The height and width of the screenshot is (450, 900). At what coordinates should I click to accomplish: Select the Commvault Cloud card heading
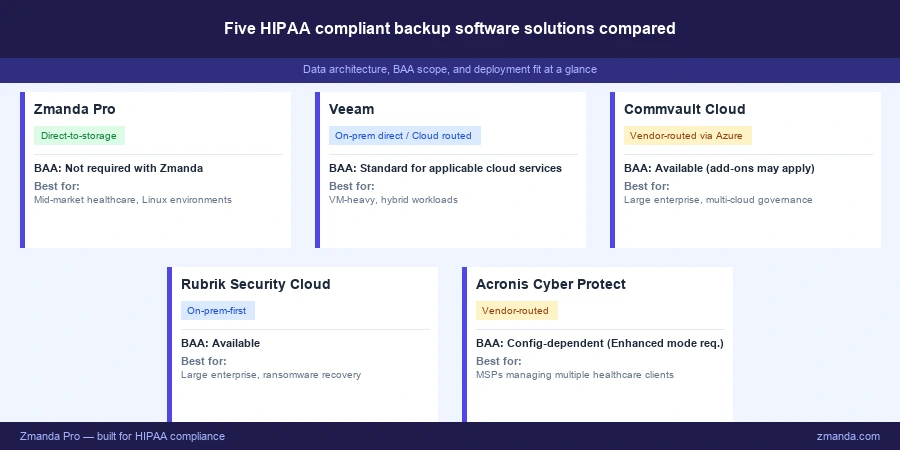pyautogui.click(x=685, y=109)
